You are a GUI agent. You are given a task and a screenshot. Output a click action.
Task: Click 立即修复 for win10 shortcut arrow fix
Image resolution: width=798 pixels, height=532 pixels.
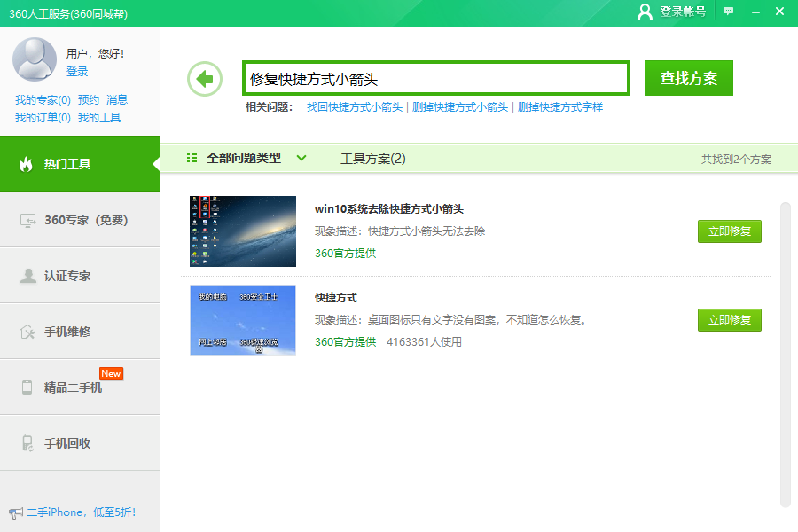[x=729, y=231]
